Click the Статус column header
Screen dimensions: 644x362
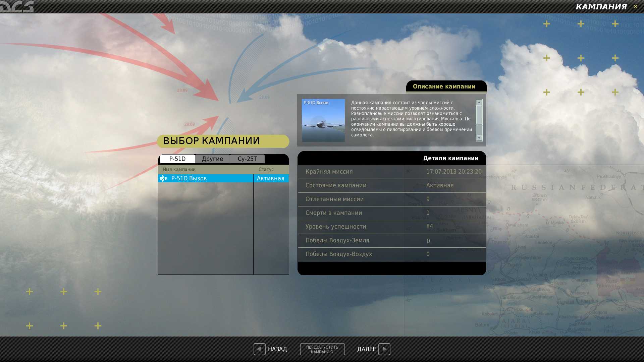tap(266, 169)
